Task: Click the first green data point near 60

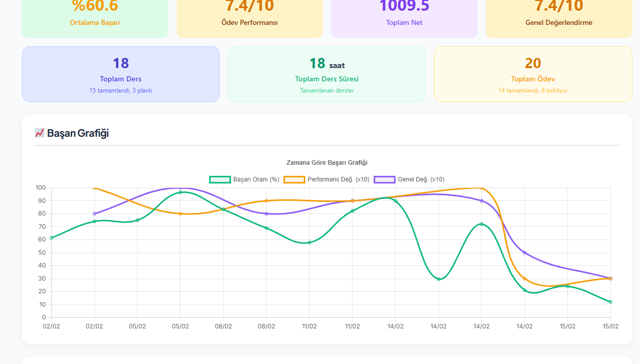Action: click(x=51, y=237)
